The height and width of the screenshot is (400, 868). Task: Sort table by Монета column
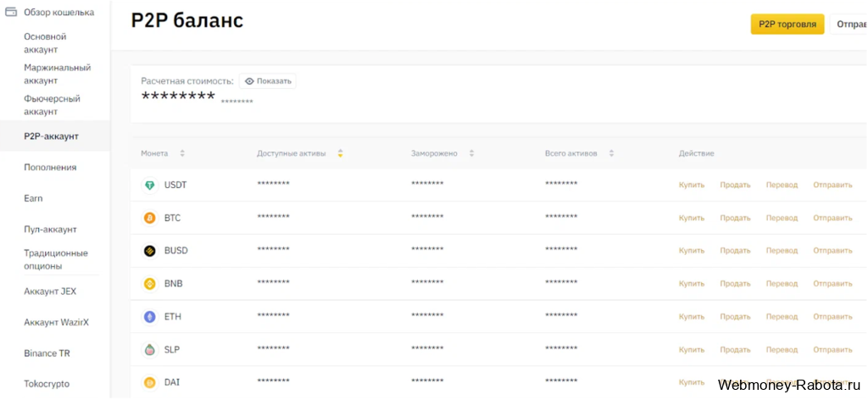coord(182,153)
